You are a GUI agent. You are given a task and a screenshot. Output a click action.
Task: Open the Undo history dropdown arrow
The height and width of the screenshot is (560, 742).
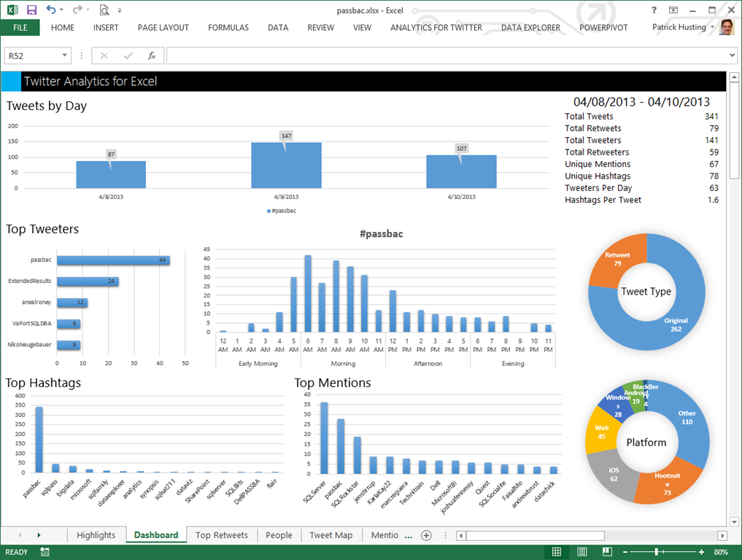pyautogui.click(x=61, y=10)
